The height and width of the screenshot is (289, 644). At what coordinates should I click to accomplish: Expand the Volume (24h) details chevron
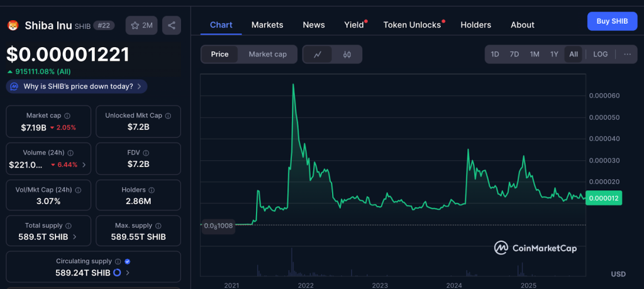coord(84,165)
